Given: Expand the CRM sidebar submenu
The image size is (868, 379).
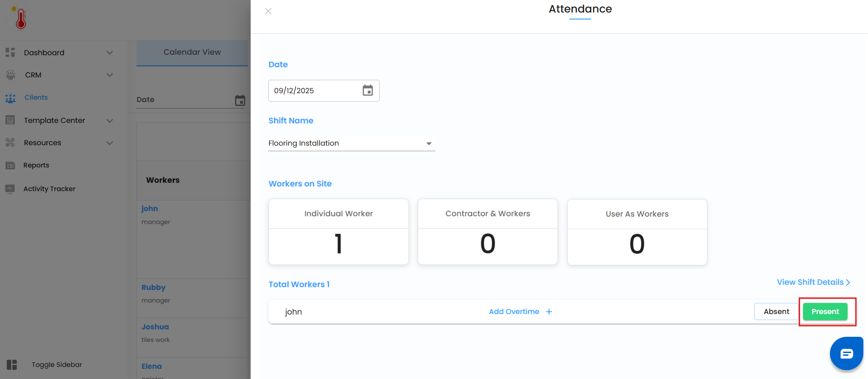Looking at the screenshot, I should click(x=110, y=75).
